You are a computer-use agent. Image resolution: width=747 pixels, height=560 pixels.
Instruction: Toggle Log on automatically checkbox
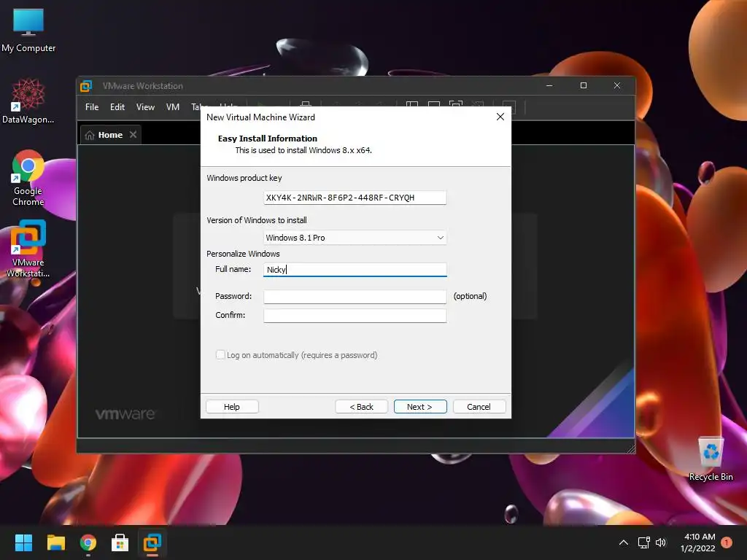point(220,355)
